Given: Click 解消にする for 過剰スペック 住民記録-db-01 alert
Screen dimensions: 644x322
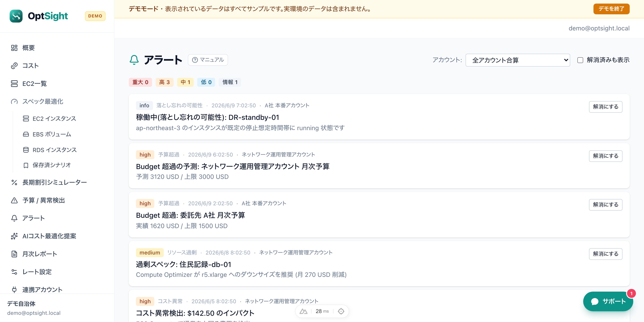Looking at the screenshot, I should (x=606, y=254).
